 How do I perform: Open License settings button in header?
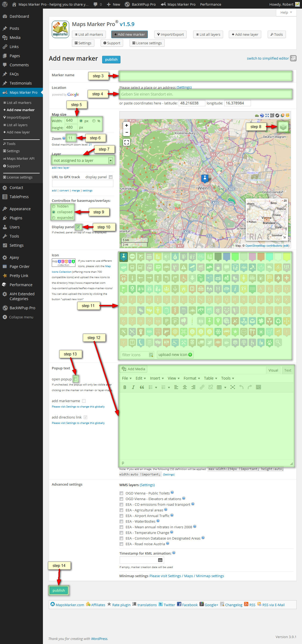147,43
